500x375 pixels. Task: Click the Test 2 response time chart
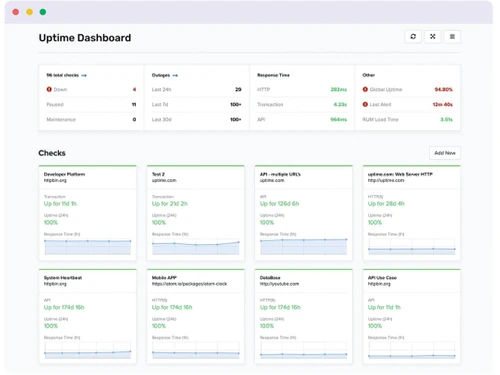(196, 247)
